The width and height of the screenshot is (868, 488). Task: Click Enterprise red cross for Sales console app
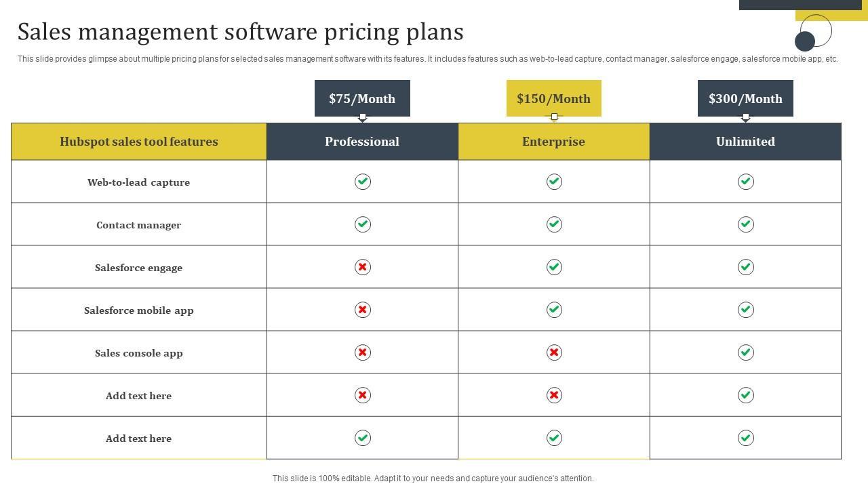tap(554, 352)
